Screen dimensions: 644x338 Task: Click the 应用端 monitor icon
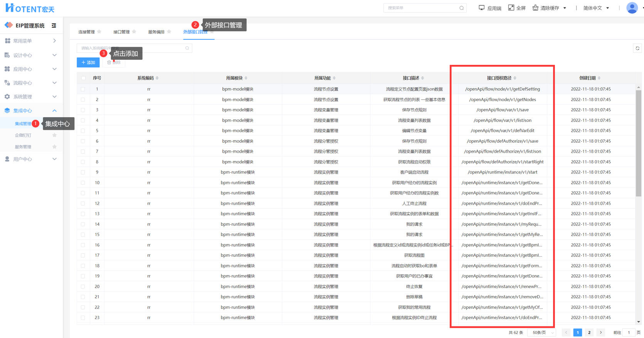[481, 8]
